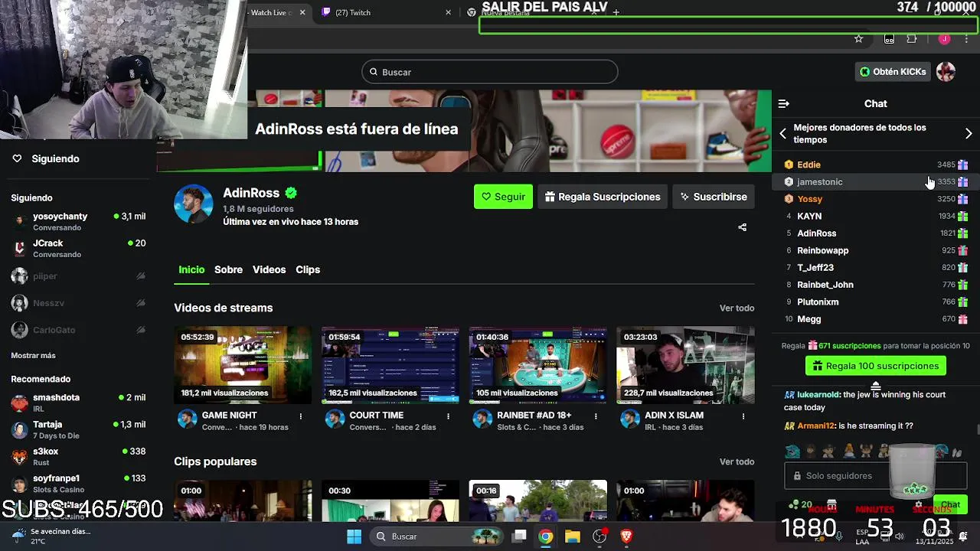Click the Kick search field Buscar
The image size is (980, 551).
(x=490, y=72)
